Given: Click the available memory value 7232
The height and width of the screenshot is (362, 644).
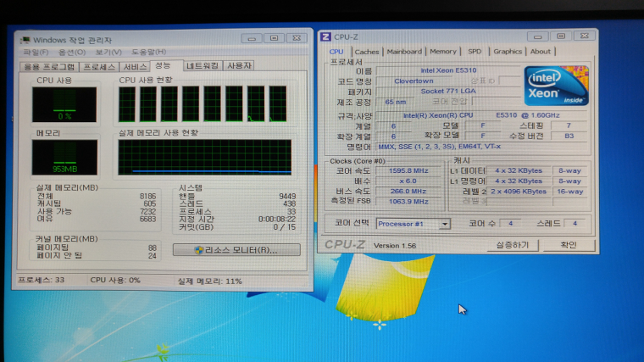Looking at the screenshot, I should point(147,211).
